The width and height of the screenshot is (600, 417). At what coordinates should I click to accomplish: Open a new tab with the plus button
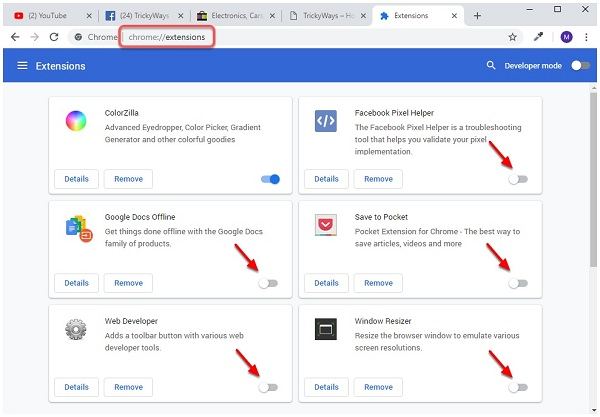pyautogui.click(x=477, y=16)
